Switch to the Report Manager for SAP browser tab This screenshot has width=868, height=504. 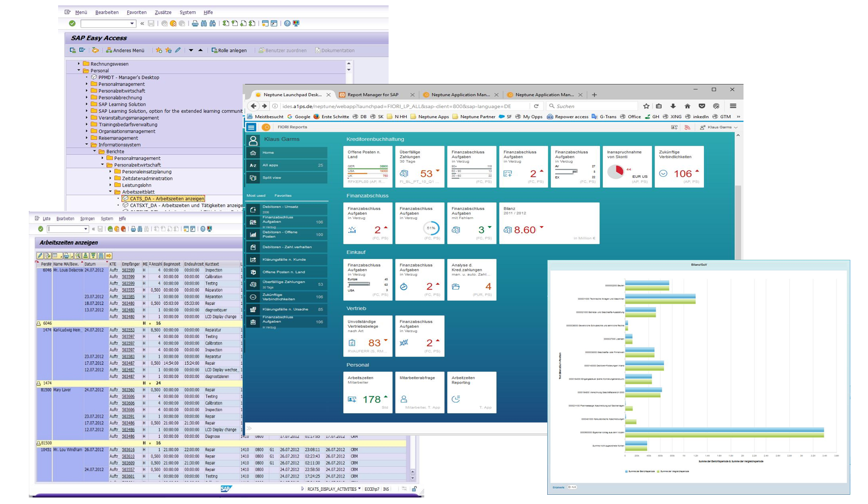pyautogui.click(x=373, y=95)
